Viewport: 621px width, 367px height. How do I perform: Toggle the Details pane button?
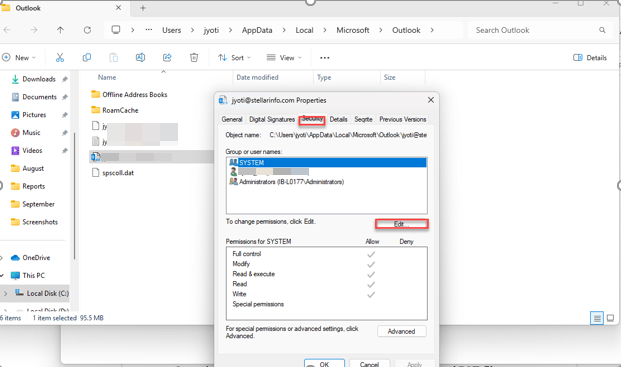[590, 58]
